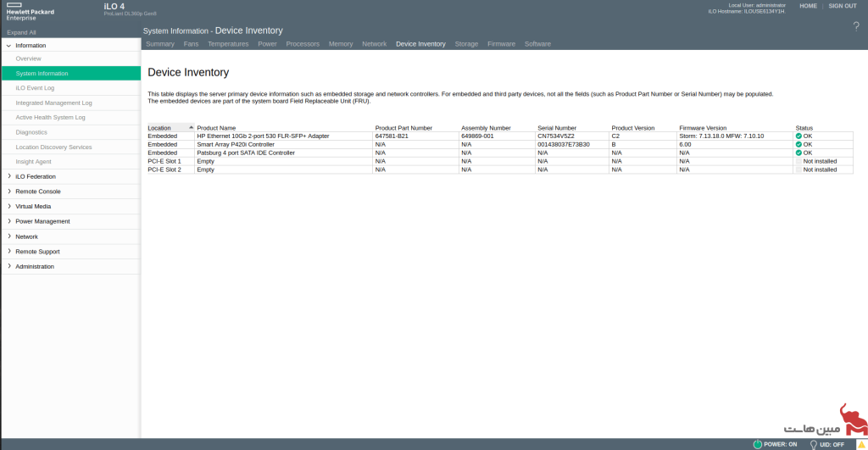This screenshot has width=868, height=450.
Task: Expand the iLO Federation section
Action: tap(9, 176)
